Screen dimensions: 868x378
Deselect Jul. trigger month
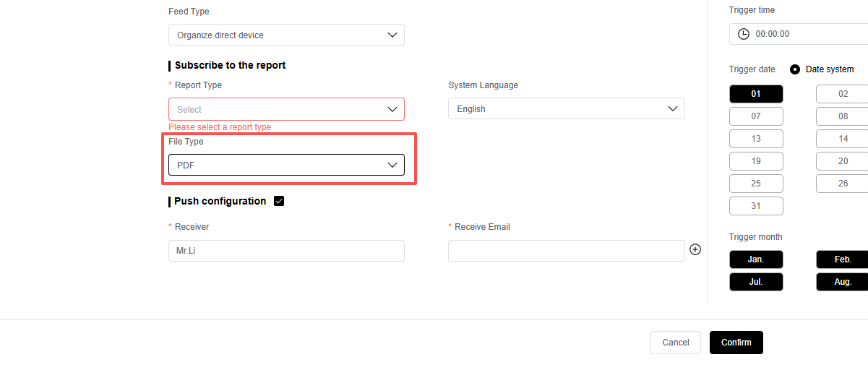[756, 282]
